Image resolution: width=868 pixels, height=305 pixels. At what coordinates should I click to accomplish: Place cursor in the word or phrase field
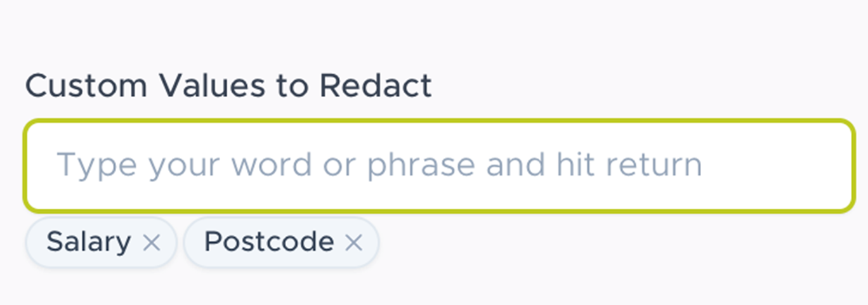click(x=439, y=165)
